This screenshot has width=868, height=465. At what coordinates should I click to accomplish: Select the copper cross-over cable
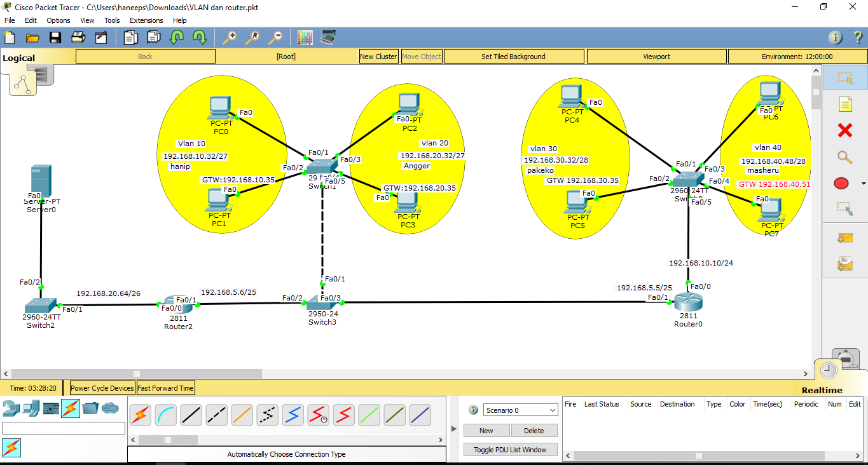pos(217,415)
